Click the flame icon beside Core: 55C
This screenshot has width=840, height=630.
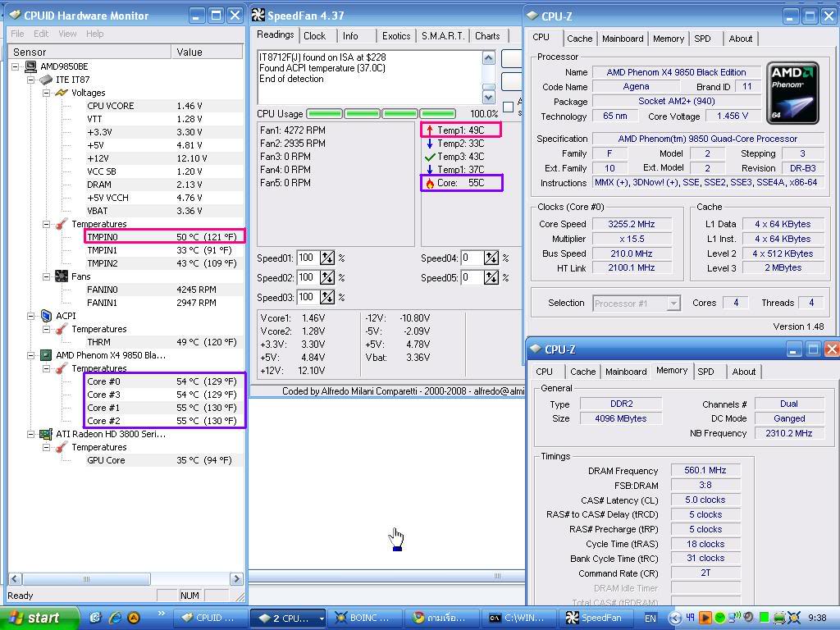pos(430,183)
